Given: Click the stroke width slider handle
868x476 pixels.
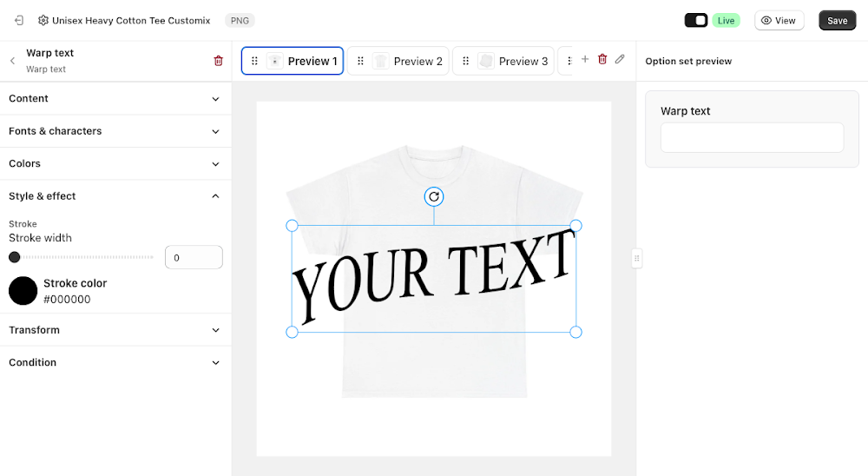Looking at the screenshot, I should click(15, 257).
